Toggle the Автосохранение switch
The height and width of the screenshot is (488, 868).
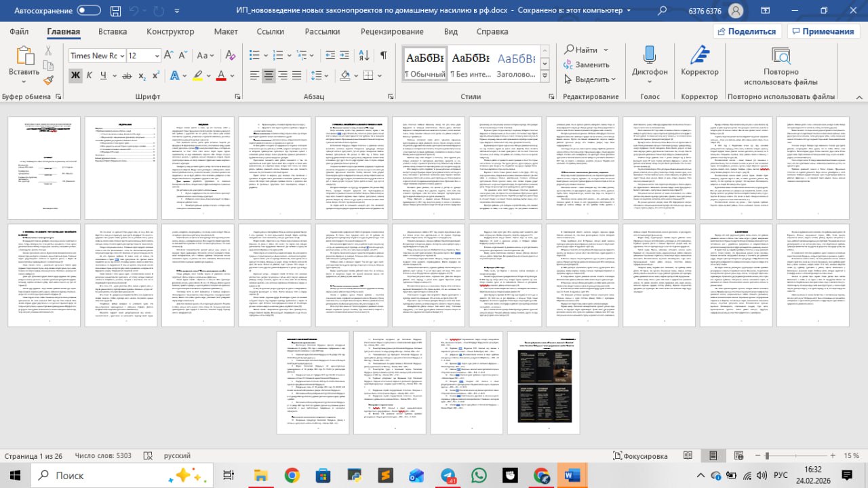click(88, 11)
